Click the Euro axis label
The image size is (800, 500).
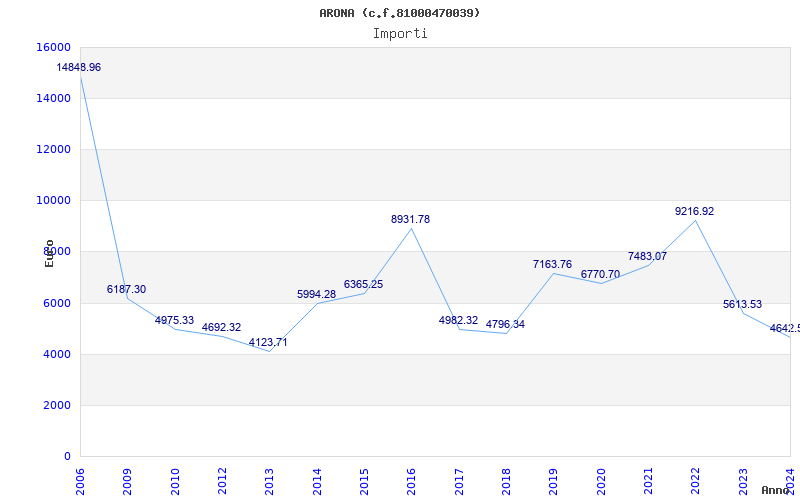pyautogui.click(x=49, y=254)
